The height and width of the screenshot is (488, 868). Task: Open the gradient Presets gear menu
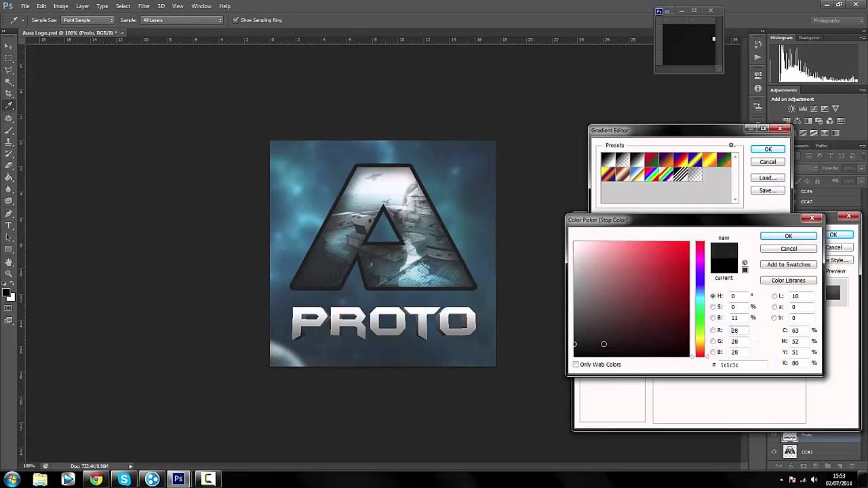pyautogui.click(x=731, y=145)
